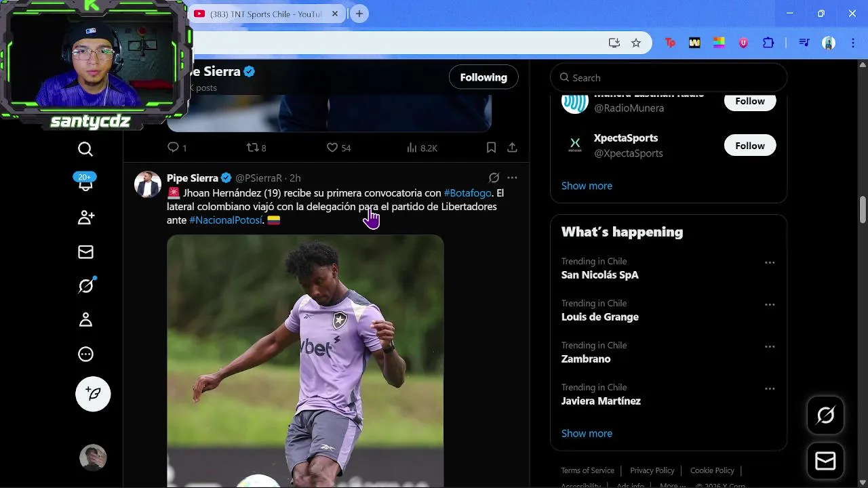The width and height of the screenshot is (868, 488).
Task: Reply to post with 1 comment
Action: coord(177,148)
